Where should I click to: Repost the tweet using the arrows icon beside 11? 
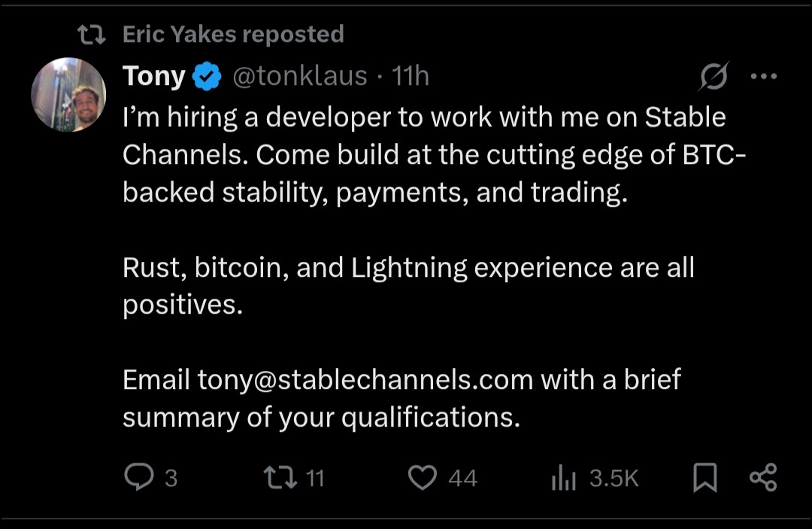(280, 478)
